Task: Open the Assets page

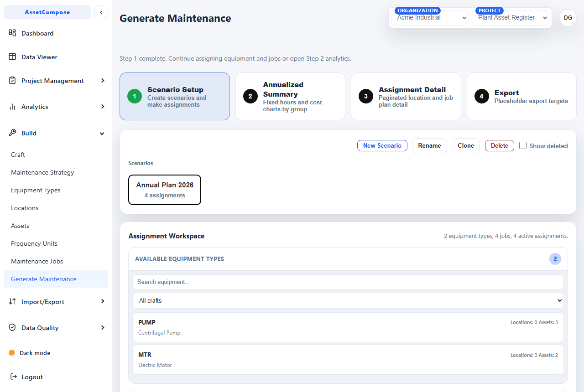Action: 20,226
